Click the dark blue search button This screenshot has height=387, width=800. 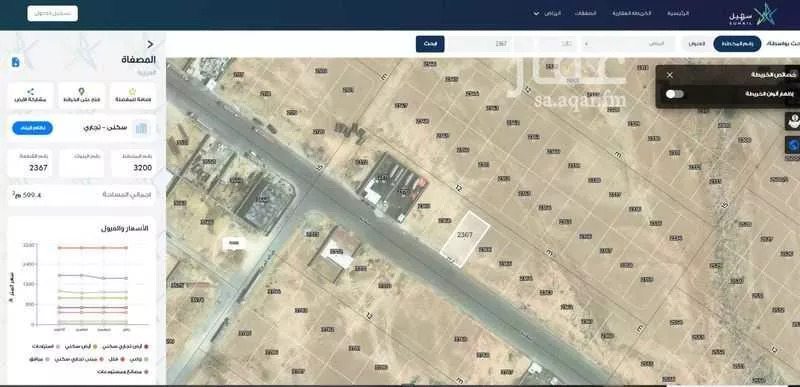tap(430, 44)
